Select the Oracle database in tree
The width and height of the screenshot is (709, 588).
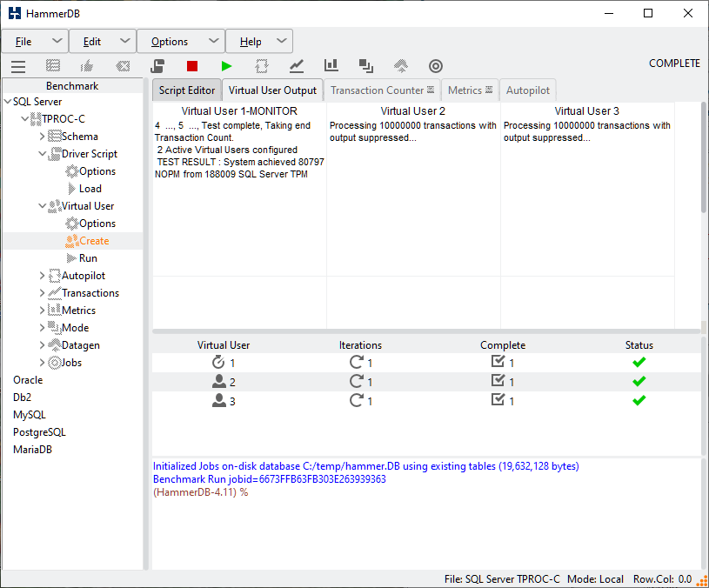point(28,380)
